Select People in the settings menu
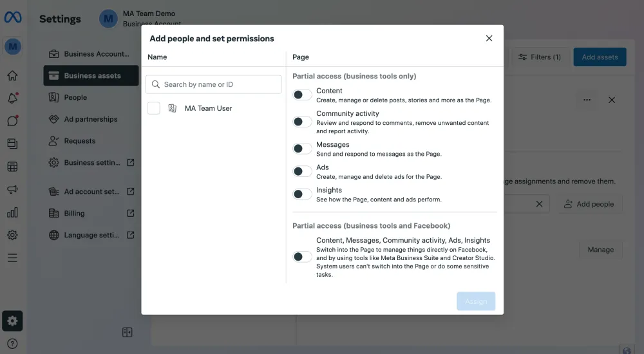 75,98
